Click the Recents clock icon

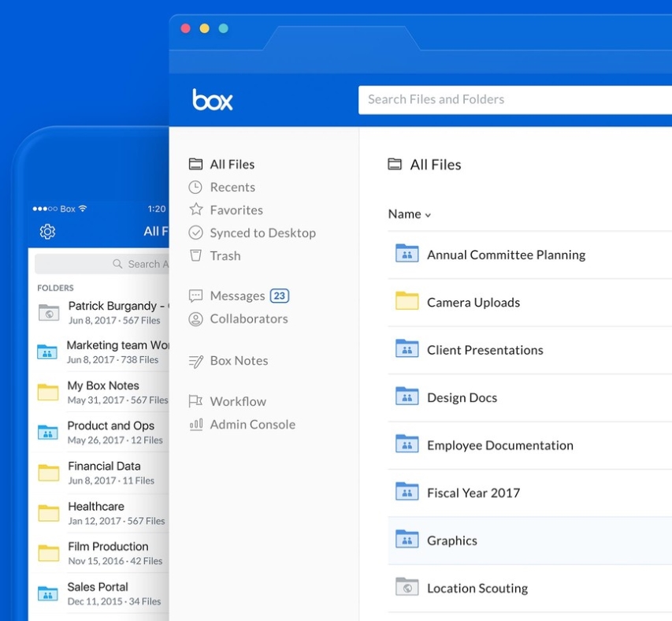point(195,188)
